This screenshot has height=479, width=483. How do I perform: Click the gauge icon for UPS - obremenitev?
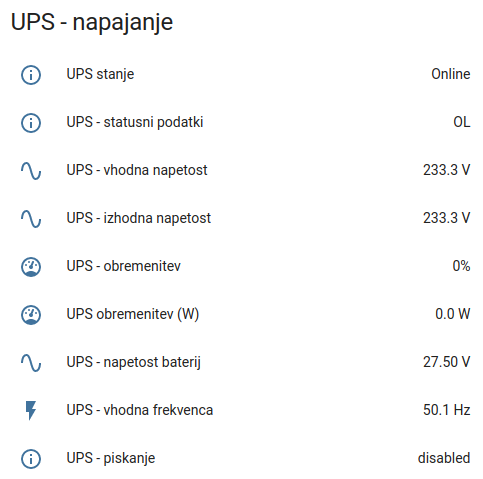pyautogui.click(x=31, y=267)
